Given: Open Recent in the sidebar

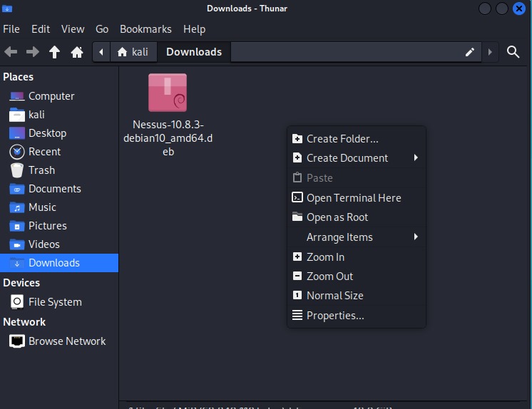Looking at the screenshot, I should tap(59, 152).
